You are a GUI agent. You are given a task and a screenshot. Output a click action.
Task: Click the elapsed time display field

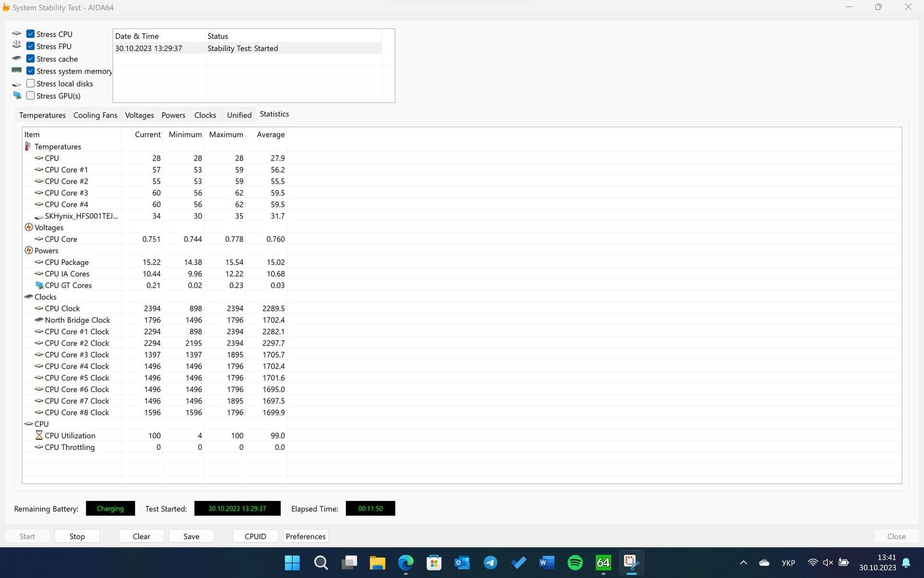point(371,508)
